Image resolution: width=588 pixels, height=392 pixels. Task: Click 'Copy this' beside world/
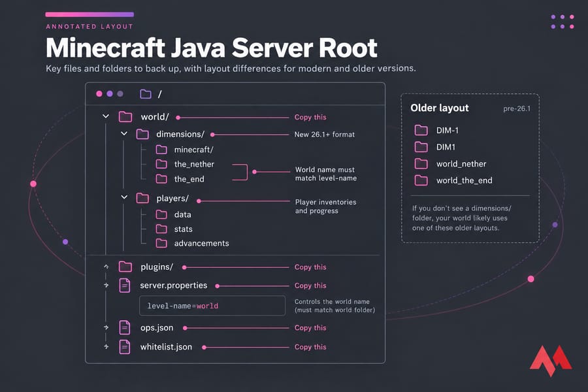coord(310,117)
